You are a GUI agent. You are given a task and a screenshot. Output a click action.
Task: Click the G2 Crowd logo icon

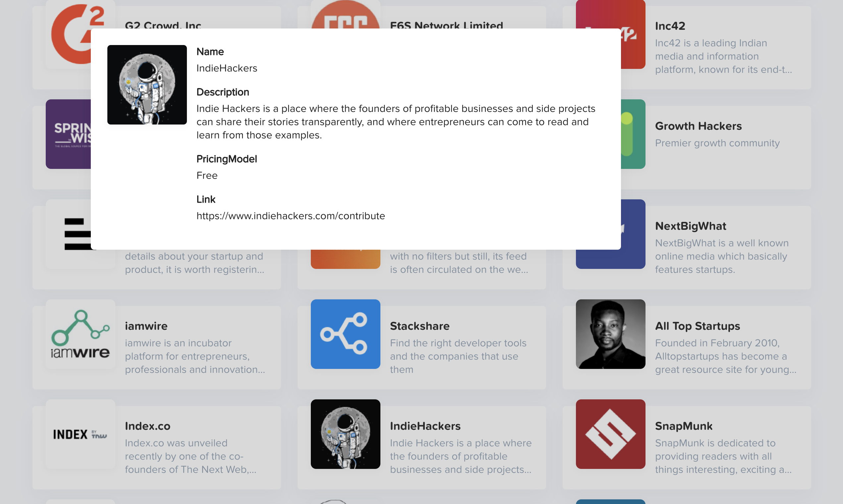click(70, 34)
